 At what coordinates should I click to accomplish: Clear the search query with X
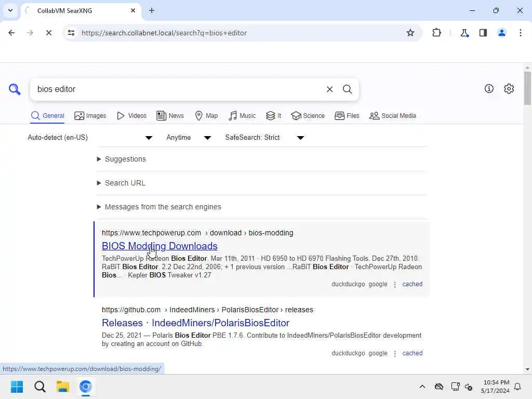pyautogui.click(x=329, y=89)
